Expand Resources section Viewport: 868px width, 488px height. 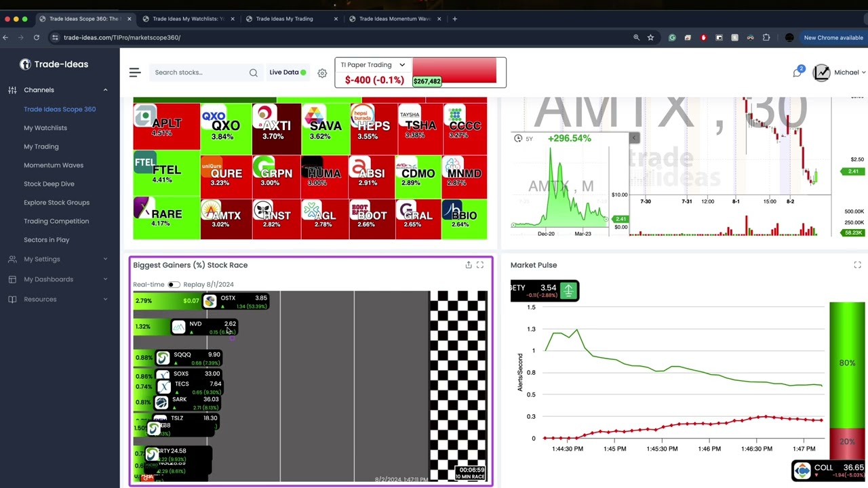105,300
